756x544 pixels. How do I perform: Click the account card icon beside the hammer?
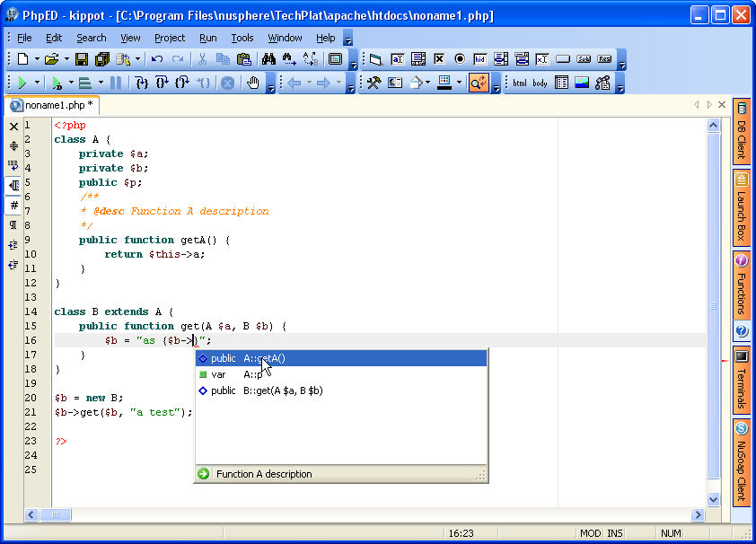395,83
